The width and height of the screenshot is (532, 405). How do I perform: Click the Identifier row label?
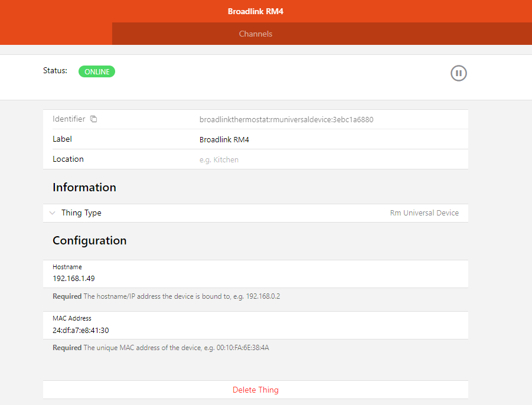[x=69, y=119]
